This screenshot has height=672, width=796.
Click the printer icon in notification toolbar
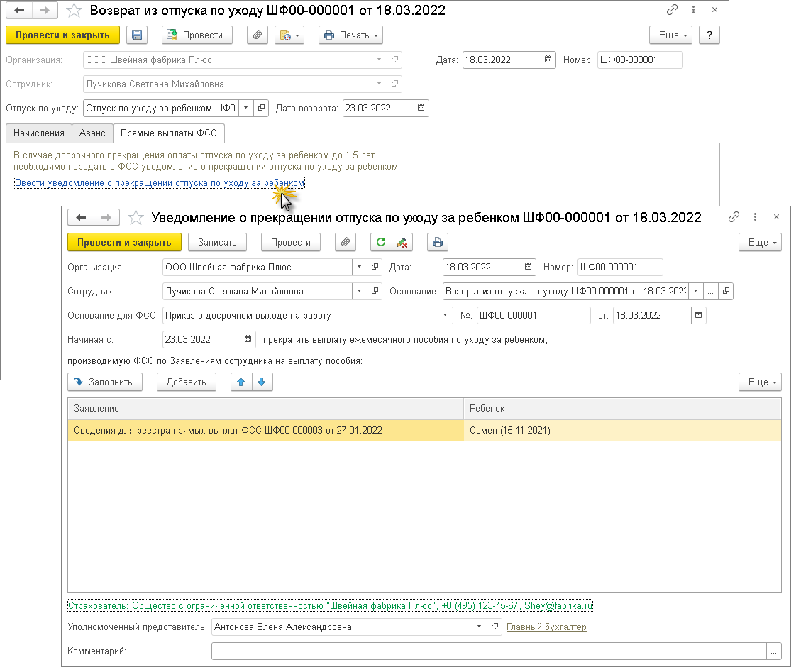[437, 242]
